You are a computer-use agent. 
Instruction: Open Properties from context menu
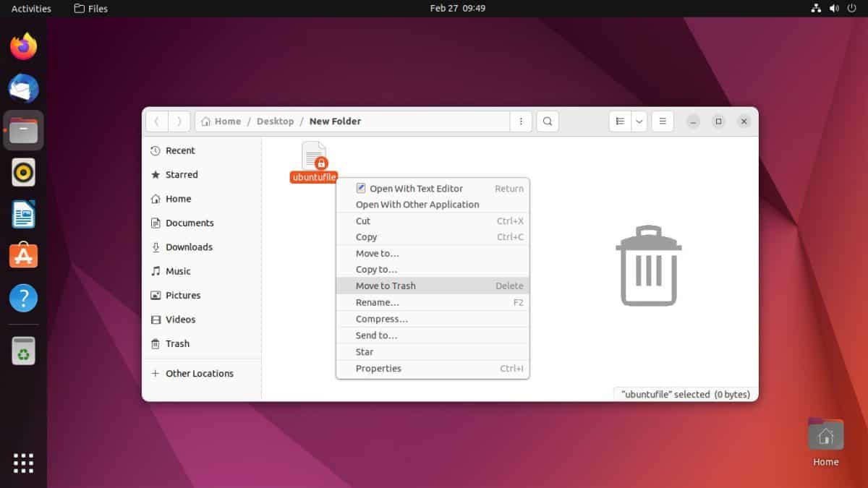(433, 369)
